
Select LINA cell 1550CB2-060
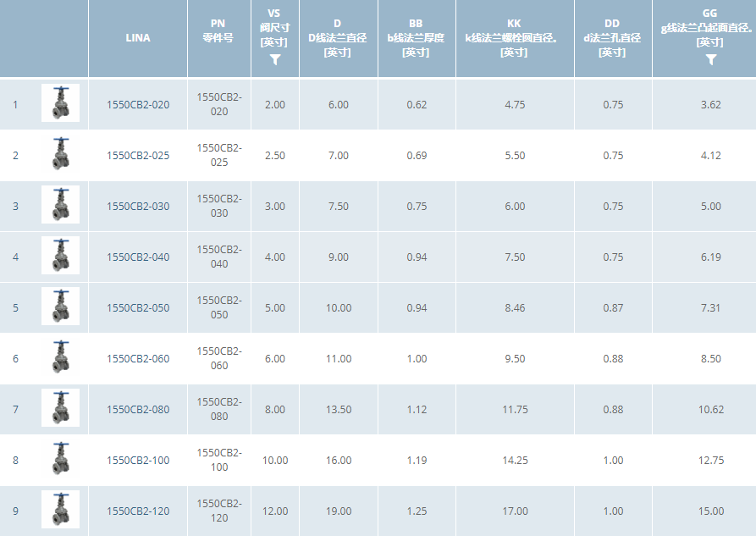138,358
